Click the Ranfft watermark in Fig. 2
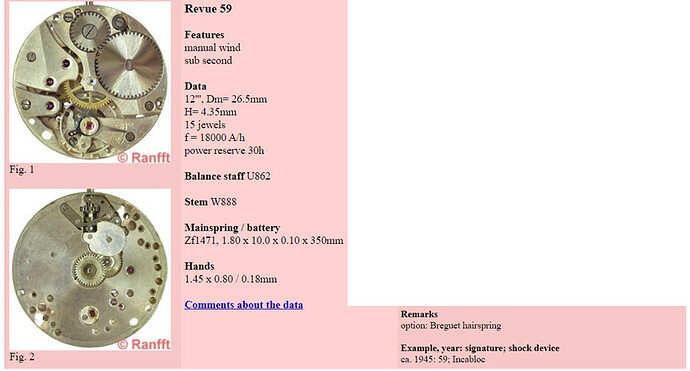The width and height of the screenshot is (690, 371). tap(144, 344)
